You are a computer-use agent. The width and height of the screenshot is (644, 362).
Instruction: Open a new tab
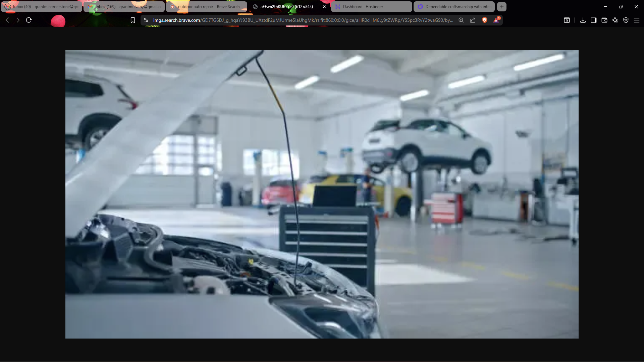[502, 7]
